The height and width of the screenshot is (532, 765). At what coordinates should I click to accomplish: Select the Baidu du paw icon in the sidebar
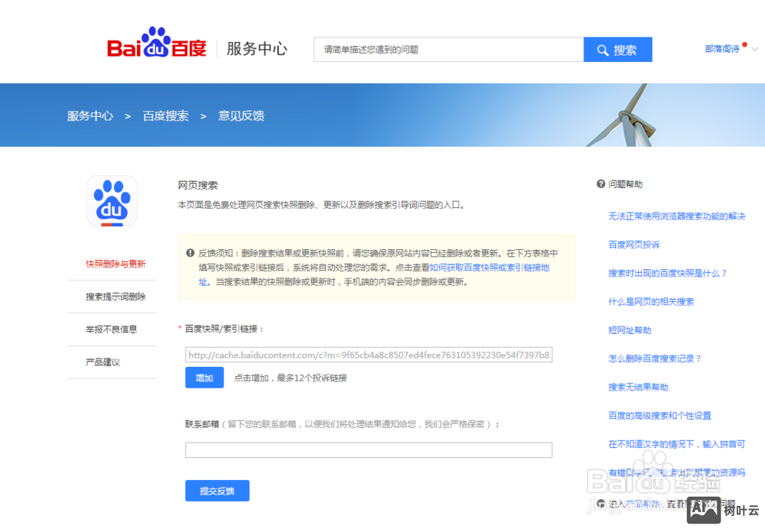[112, 200]
